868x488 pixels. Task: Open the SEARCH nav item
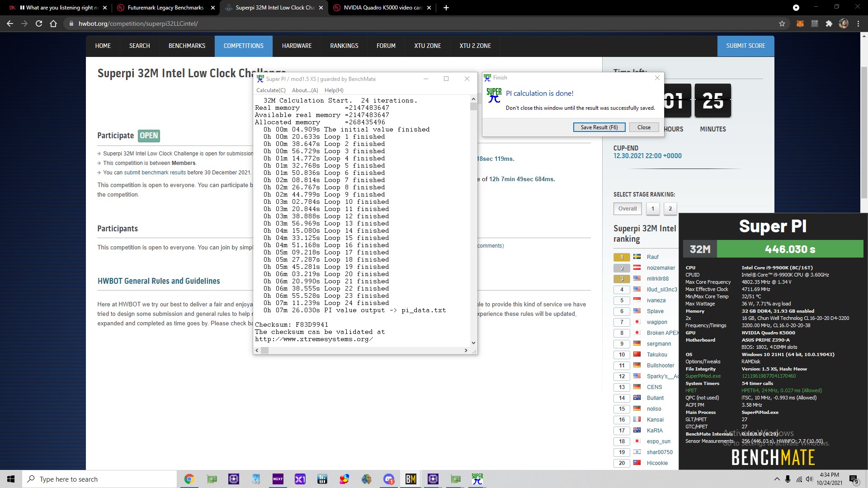[139, 46]
